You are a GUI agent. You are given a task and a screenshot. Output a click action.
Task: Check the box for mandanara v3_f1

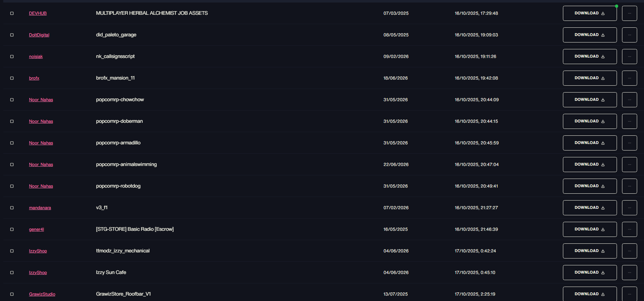(x=12, y=208)
